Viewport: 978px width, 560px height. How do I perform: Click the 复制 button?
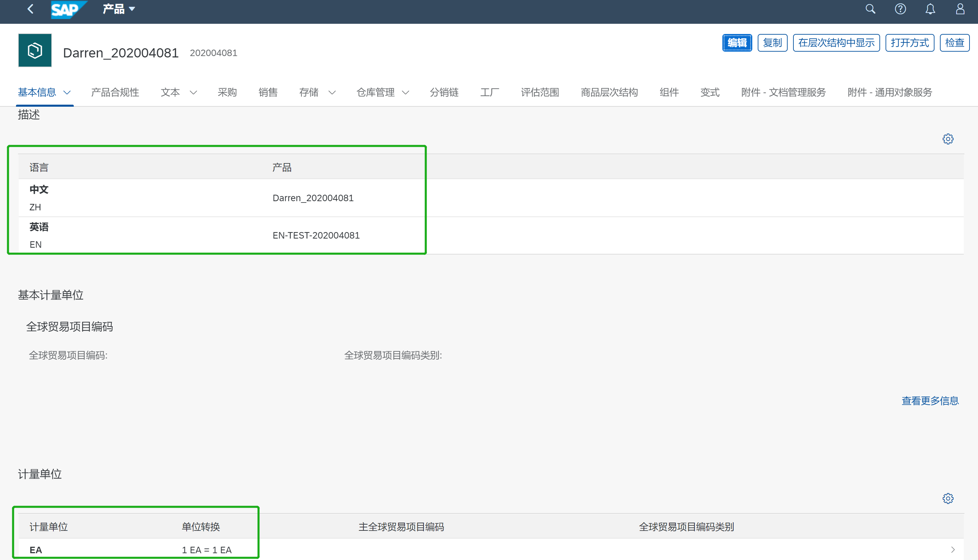click(772, 42)
